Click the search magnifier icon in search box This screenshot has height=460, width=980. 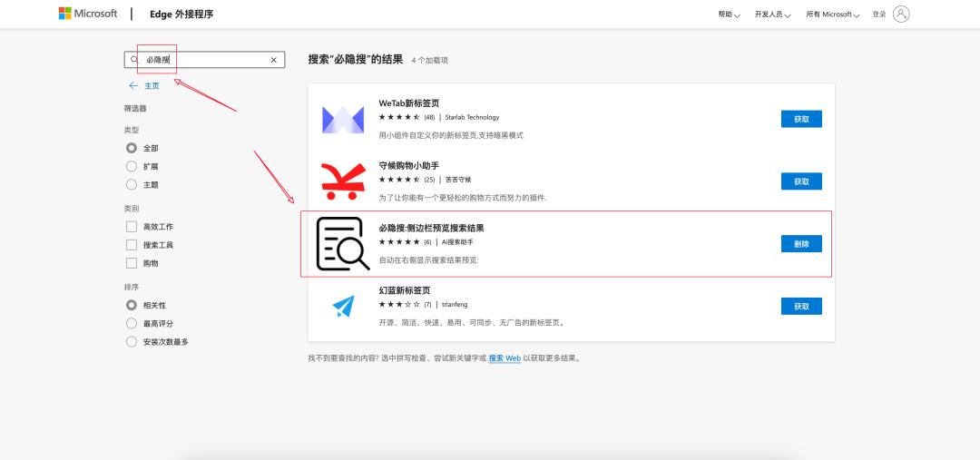134,60
